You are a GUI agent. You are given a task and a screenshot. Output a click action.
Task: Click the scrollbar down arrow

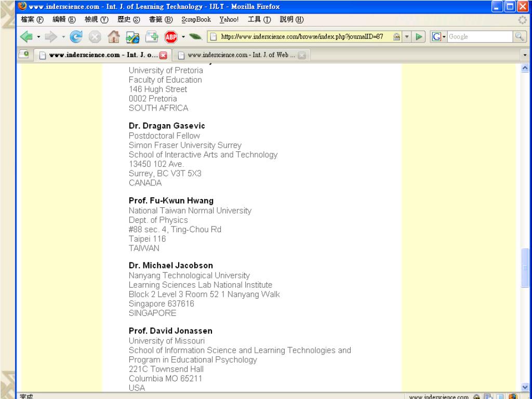click(x=525, y=387)
